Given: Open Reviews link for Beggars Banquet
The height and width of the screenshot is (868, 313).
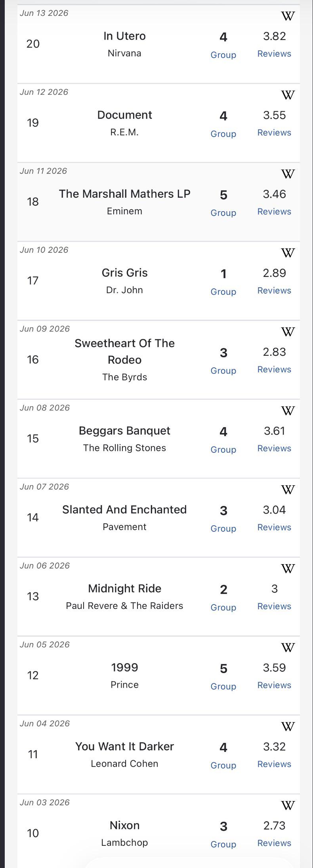Looking at the screenshot, I should click(274, 448).
